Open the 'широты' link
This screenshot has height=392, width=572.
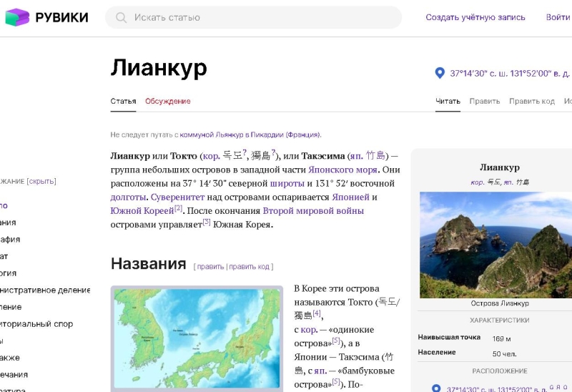pos(287,183)
